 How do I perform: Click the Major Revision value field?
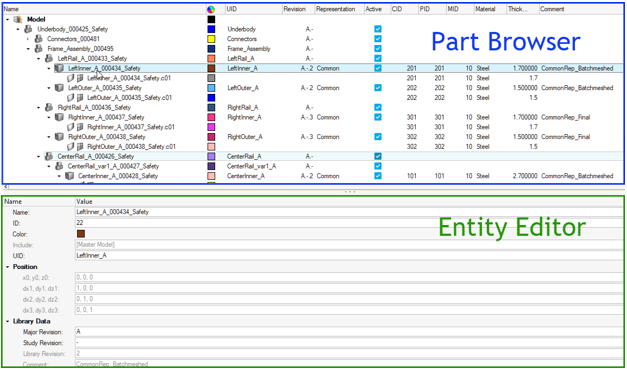[349, 332]
